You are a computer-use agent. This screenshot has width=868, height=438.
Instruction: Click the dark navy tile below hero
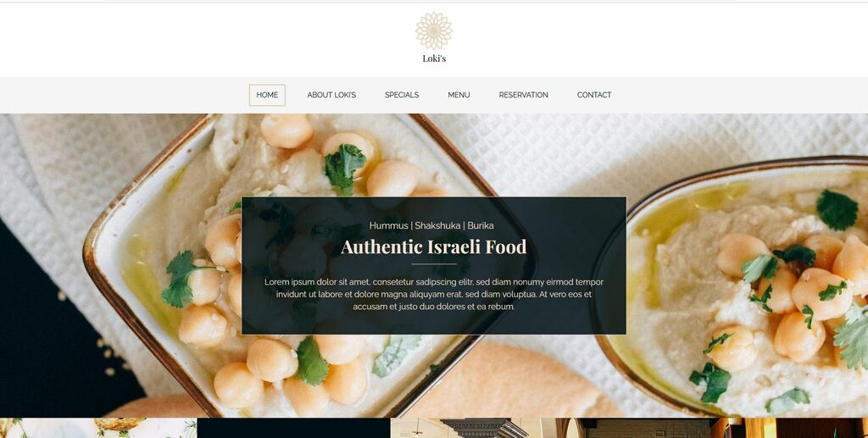pos(293,428)
